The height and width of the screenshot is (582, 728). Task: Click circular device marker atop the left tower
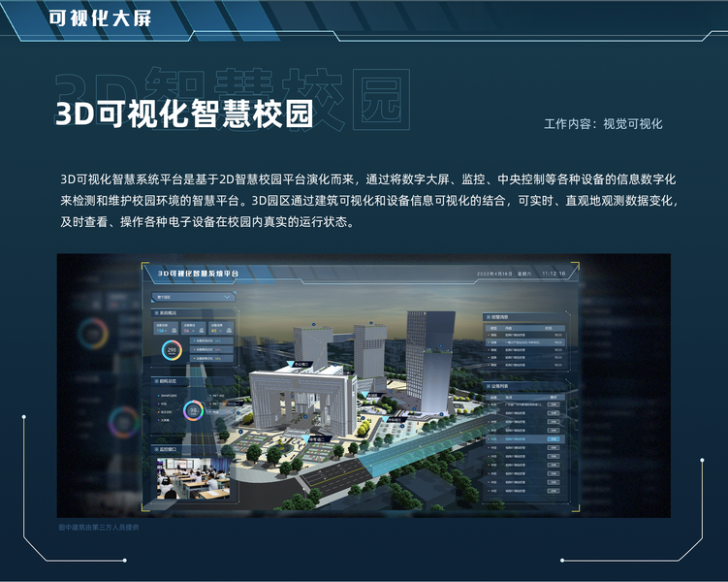pyautogui.click(x=313, y=324)
